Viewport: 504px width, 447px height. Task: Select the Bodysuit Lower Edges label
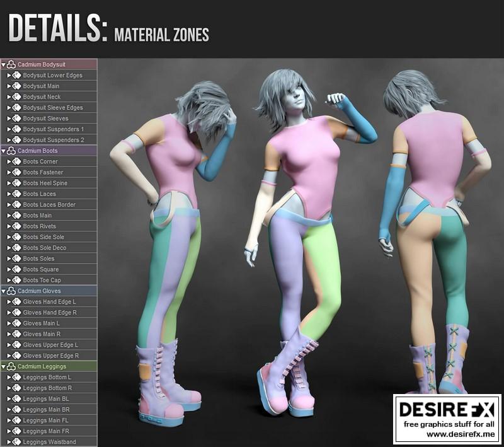pos(53,76)
